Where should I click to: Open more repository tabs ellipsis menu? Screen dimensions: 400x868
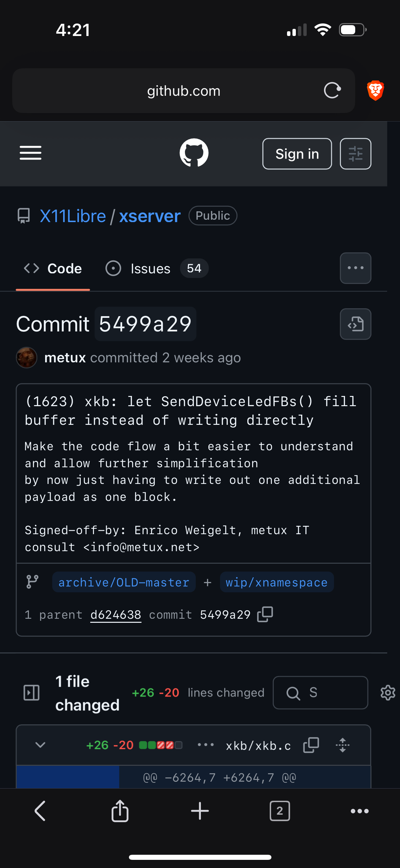pyautogui.click(x=356, y=268)
